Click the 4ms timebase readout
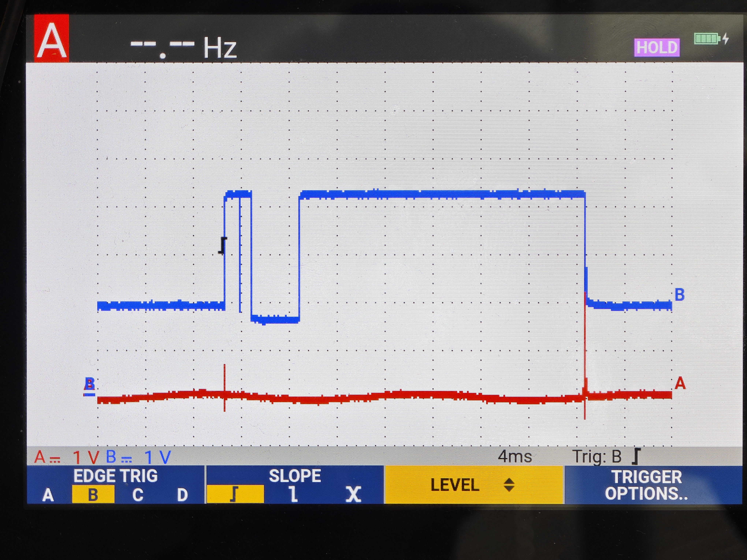Image resolution: width=747 pixels, height=560 pixels. (515, 457)
